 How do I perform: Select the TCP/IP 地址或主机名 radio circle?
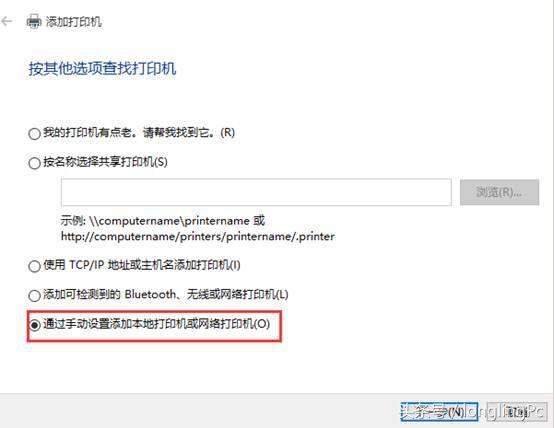pyautogui.click(x=34, y=266)
